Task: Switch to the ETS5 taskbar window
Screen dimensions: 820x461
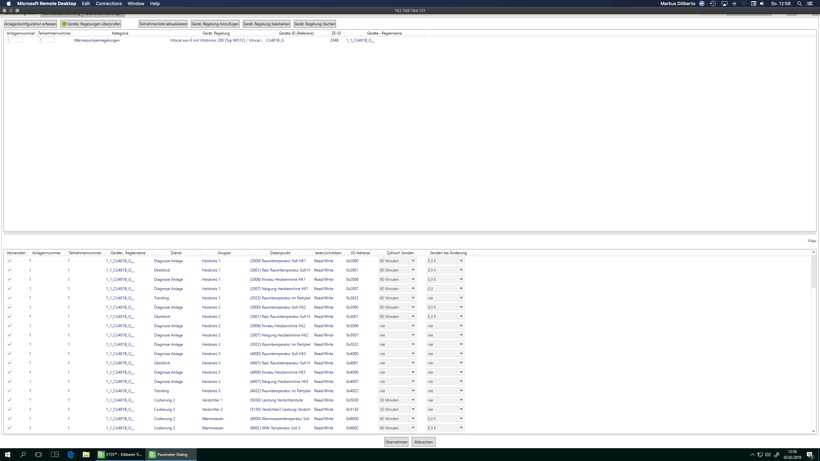Action: coord(120,455)
